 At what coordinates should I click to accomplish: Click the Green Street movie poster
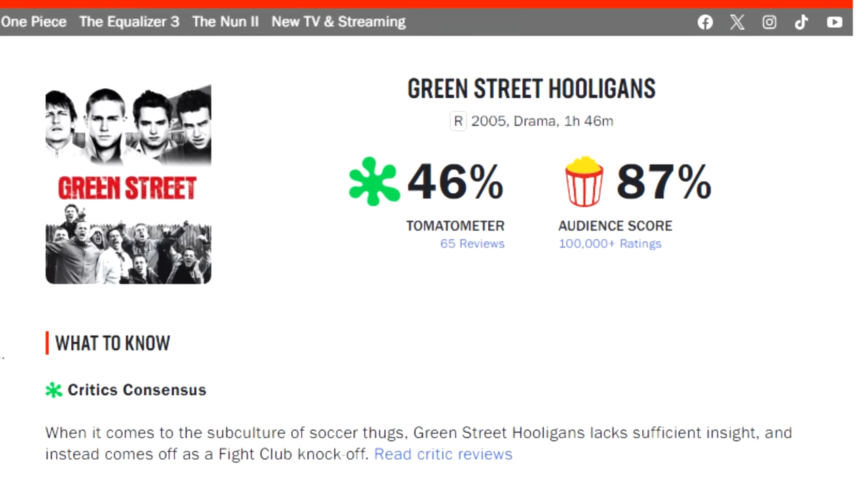click(x=128, y=184)
